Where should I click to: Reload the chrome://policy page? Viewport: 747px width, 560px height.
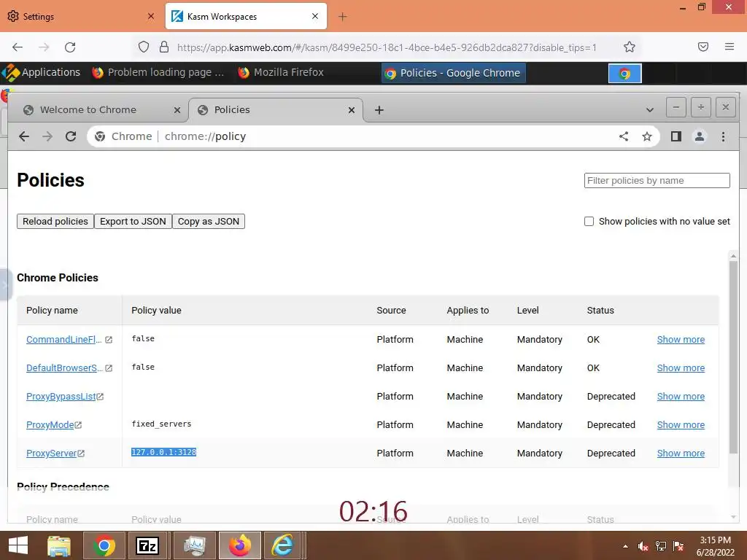(x=71, y=136)
